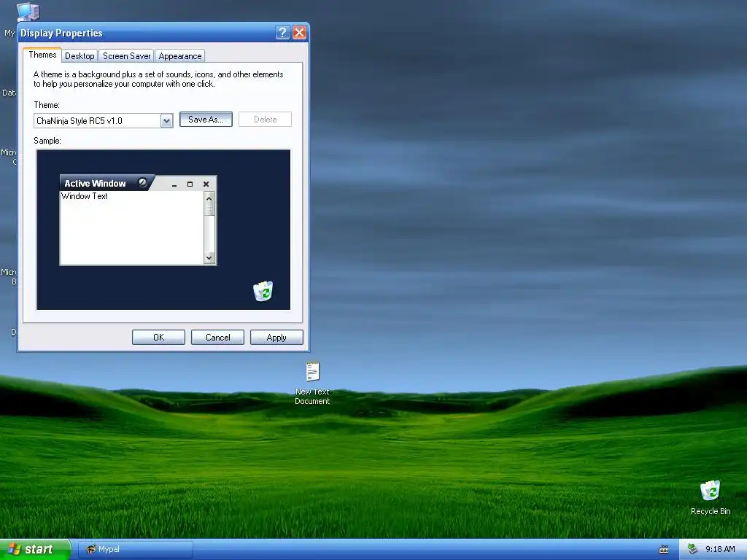The width and height of the screenshot is (747, 560).
Task: Select the Recycle Bin desktop icon
Action: [711, 497]
